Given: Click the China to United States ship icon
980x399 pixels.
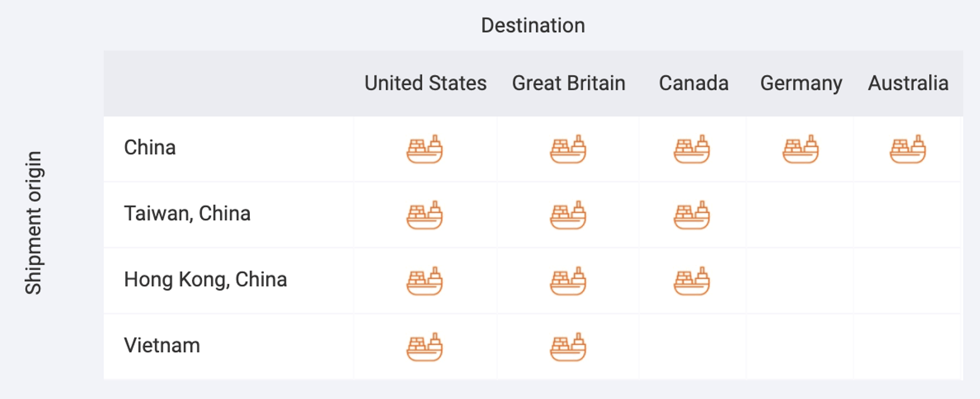Looking at the screenshot, I should pos(425,149).
